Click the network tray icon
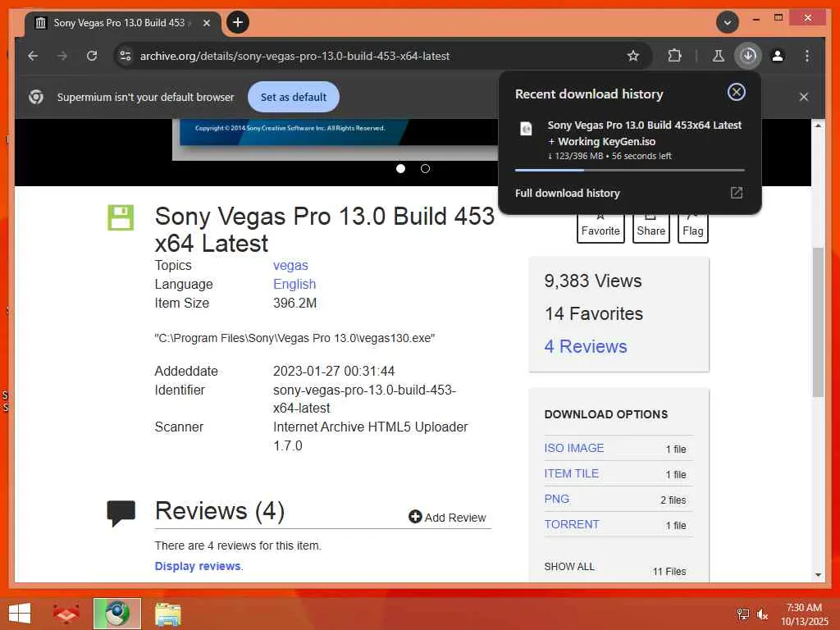Viewport: 840px width, 630px height. pos(742,614)
